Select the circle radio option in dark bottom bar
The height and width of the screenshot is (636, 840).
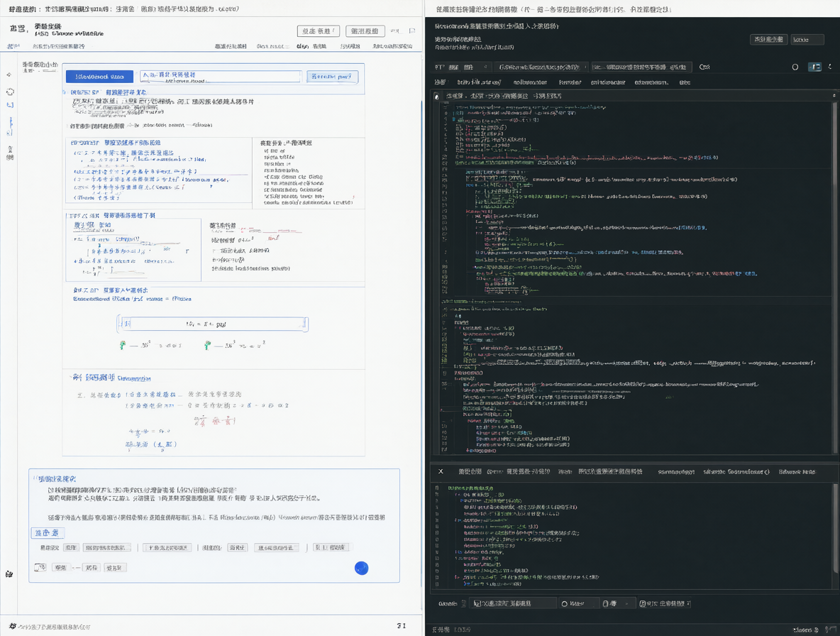pyautogui.click(x=564, y=603)
